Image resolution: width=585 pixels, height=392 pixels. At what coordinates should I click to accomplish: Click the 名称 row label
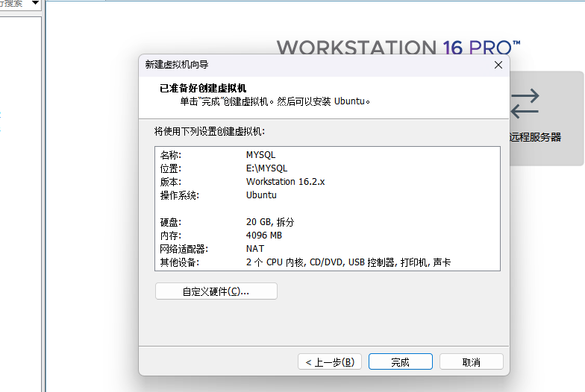coord(170,155)
